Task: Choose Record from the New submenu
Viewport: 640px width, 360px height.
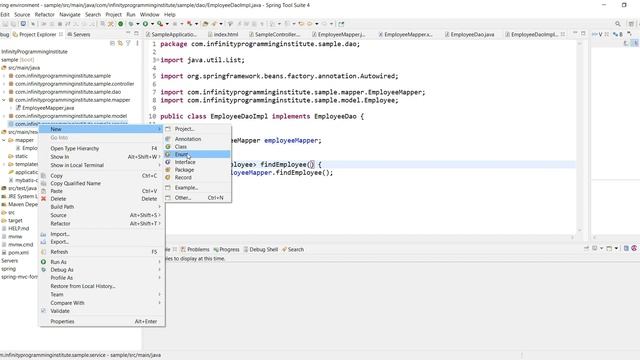Action: pyautogui.click(x=197, y=178)
